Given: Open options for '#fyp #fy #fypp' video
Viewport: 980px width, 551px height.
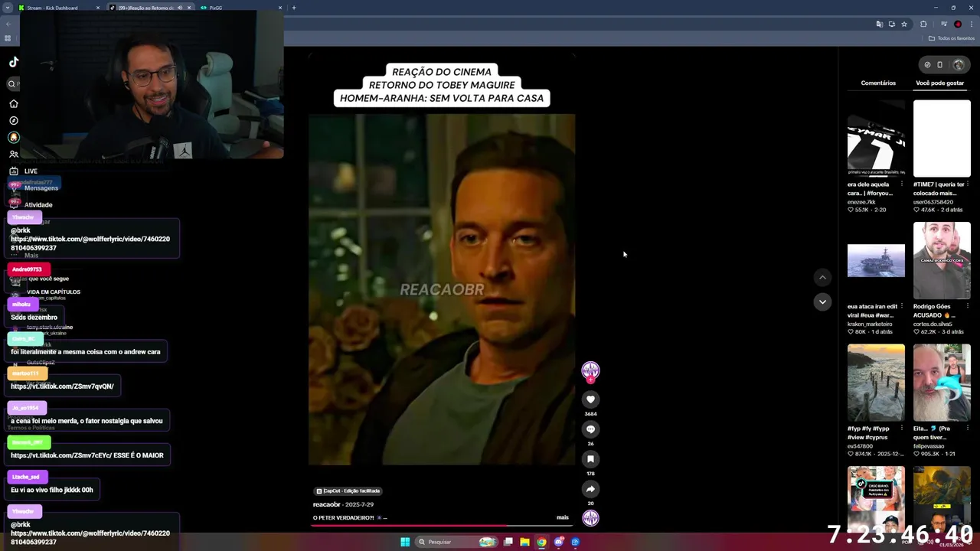Looking at the screenshot, I should tap(902, 429).
